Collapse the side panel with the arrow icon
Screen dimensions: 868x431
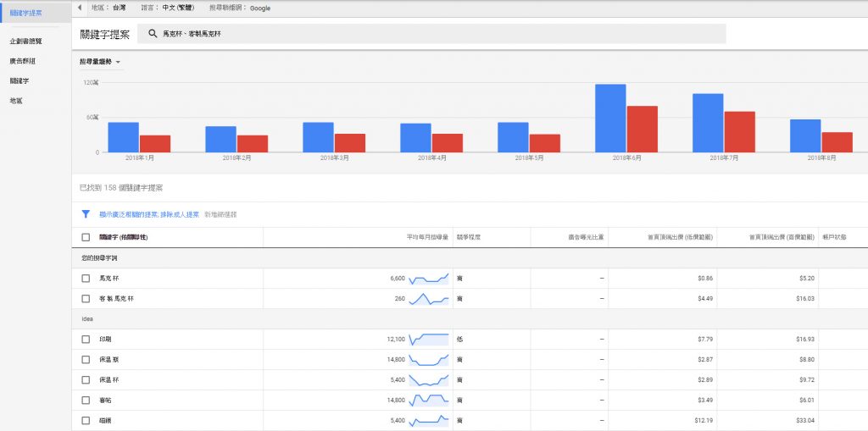point(80,8)
